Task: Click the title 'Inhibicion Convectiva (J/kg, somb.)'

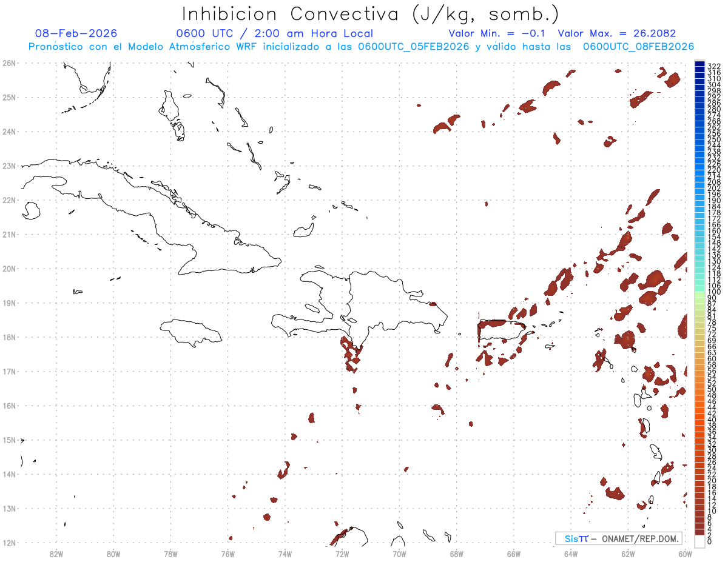Action: 371,14
